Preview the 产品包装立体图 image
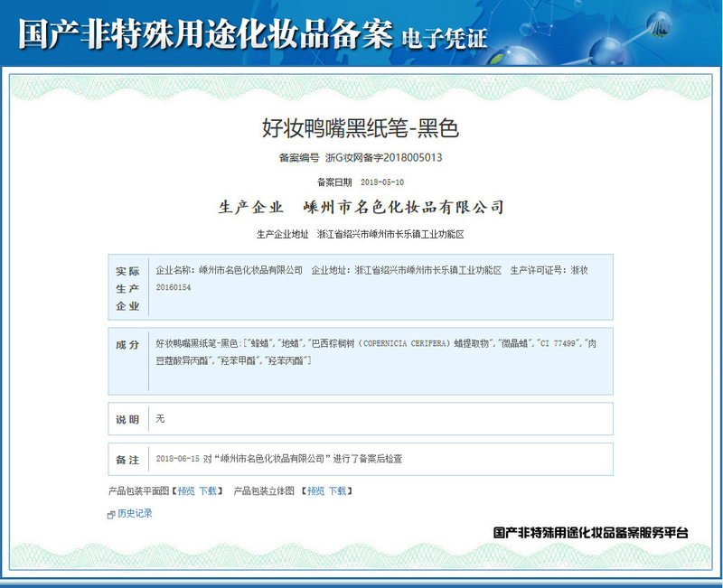This screenshot has width=723, height=588. click(315, 491)
